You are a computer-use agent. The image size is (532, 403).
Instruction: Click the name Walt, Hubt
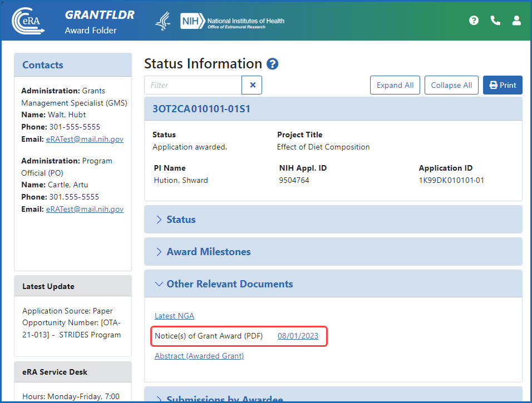click(x=67, y=115)
